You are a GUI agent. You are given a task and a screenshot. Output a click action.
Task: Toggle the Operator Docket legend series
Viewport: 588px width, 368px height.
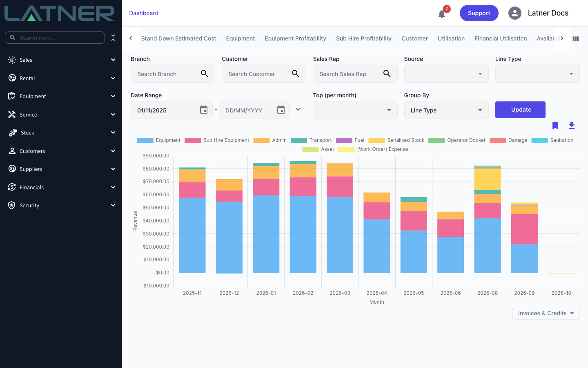[x=457, y=140]
